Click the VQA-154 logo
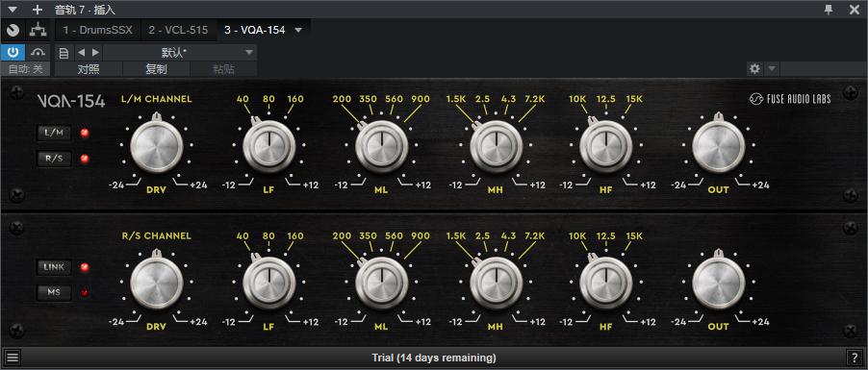The image size is (868, 370). click(71, 101)
